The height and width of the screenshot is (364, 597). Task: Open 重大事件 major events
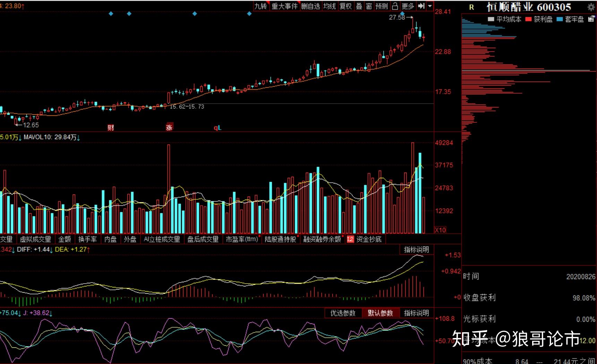tap(284, 6)
